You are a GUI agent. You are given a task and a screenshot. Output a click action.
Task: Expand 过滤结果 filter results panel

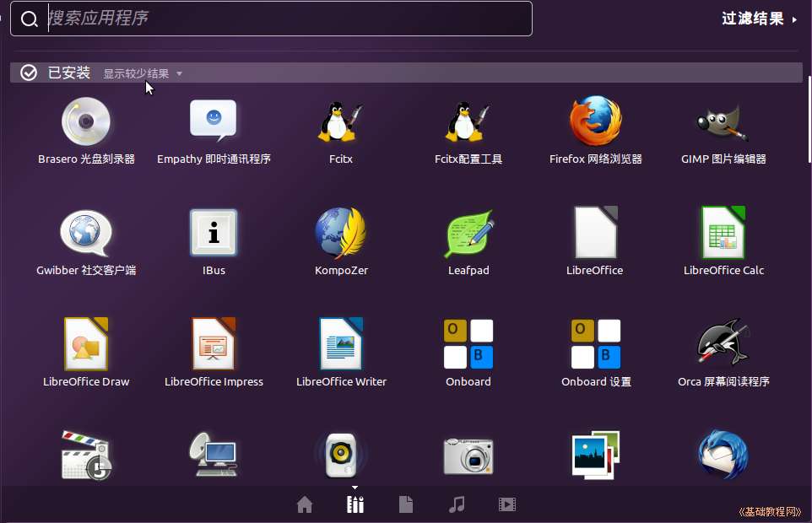coord(759,19)
